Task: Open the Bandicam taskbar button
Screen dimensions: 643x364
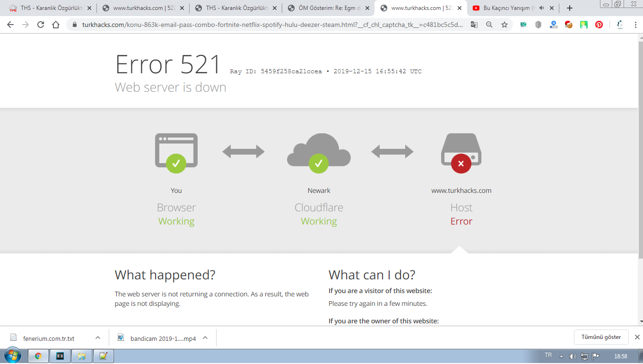Action: coord(60,356)
